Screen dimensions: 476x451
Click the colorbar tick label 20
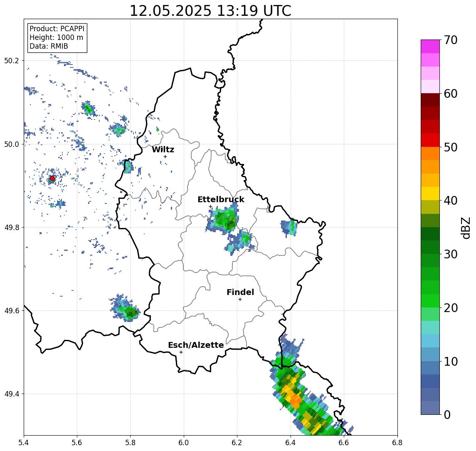coord(451,308)
